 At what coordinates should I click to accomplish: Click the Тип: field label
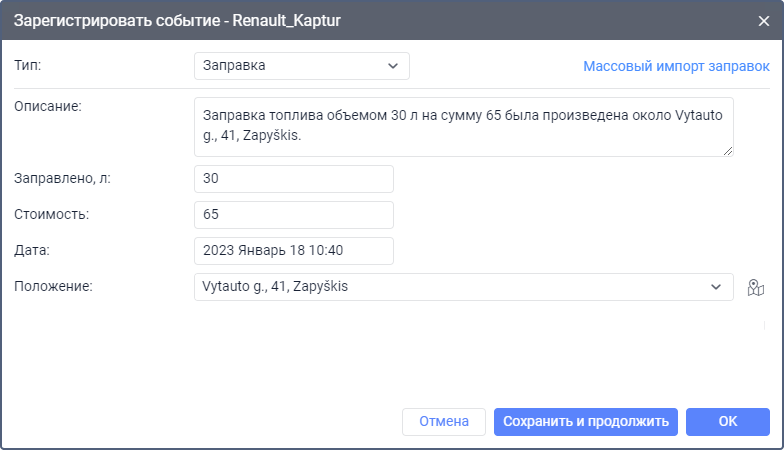coord(29,66)
